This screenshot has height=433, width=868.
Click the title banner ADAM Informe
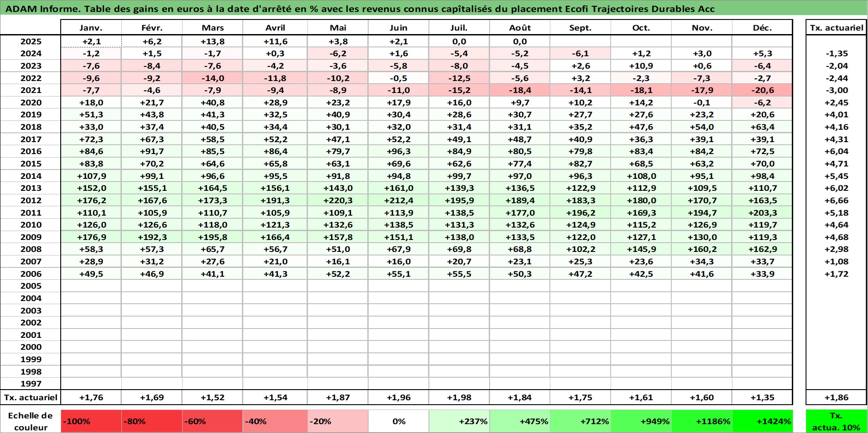(434, 8)
